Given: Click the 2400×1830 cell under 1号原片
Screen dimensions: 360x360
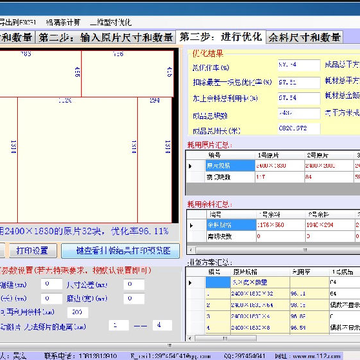Looking at the screenshot, I should click(280, 166).
